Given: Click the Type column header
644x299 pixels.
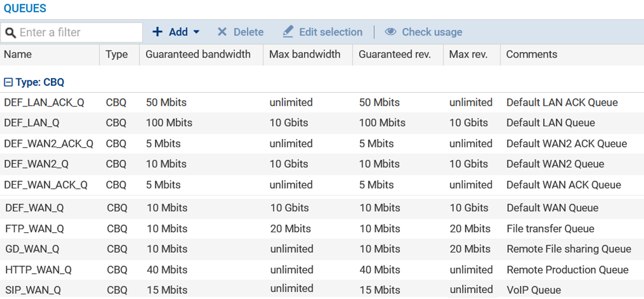Looking at the screenshot, I should coord(117,54).
